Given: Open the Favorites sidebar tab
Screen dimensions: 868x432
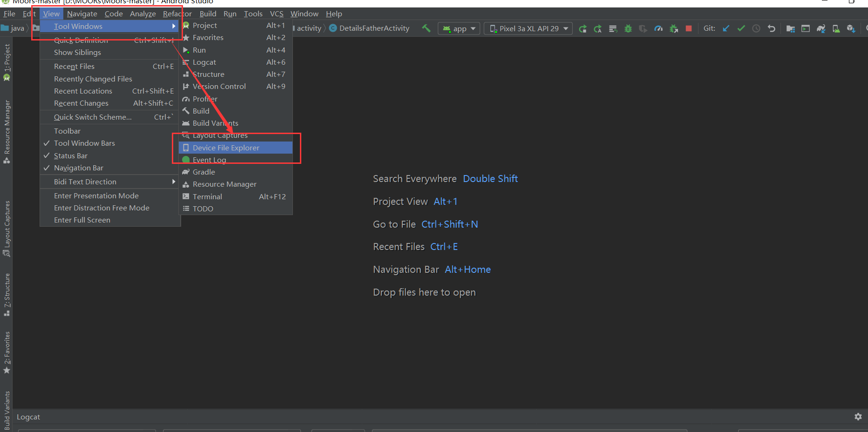Looking at the screenshot, I should (7, 352).
